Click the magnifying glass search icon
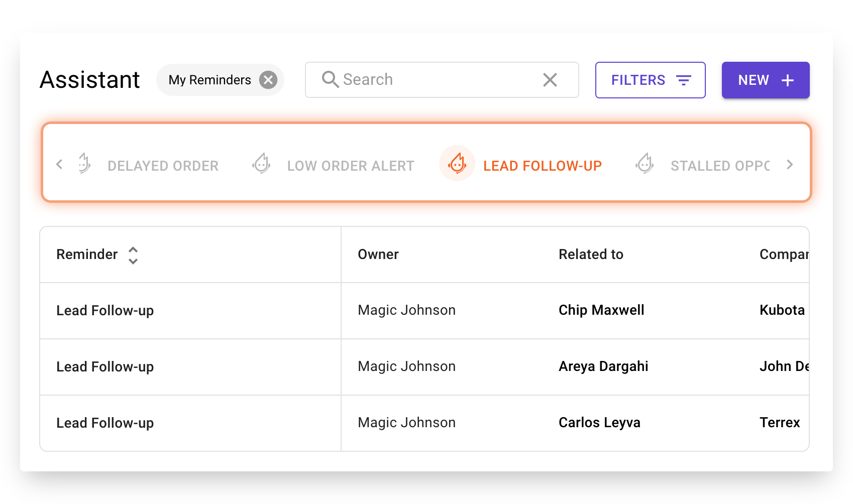 pyautogui.click(x=330, y=79)
